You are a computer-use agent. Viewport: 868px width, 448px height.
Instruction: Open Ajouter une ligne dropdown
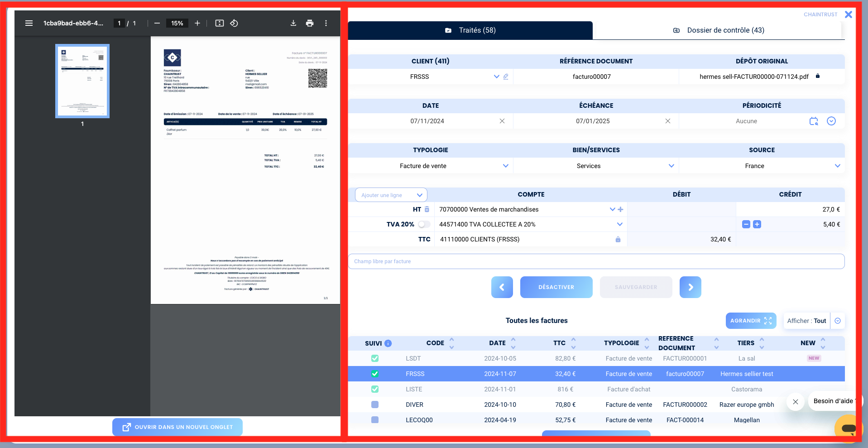point(391,195)
